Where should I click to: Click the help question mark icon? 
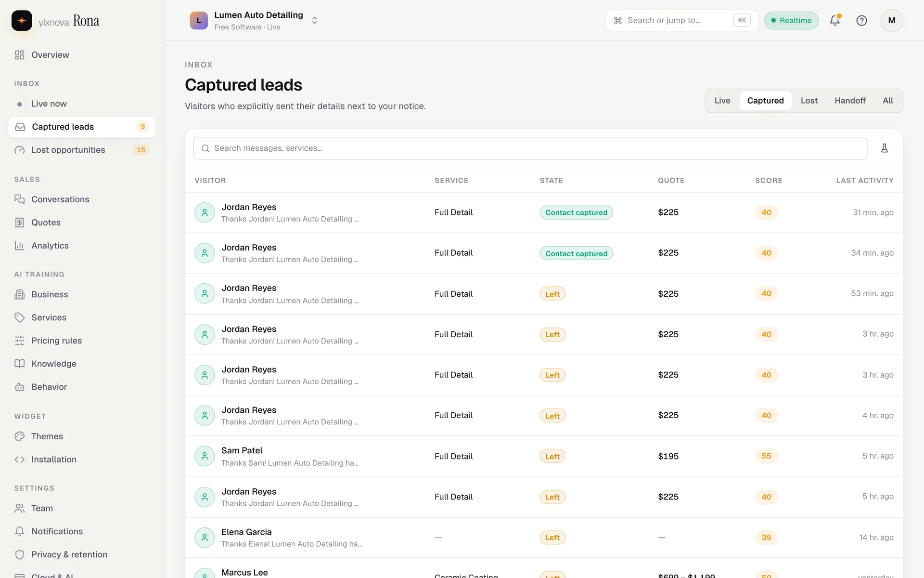[861, 20]
